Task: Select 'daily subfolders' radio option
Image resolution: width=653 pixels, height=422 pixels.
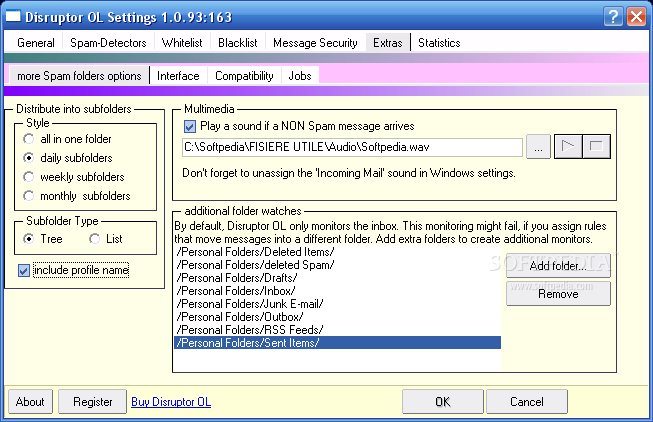Action: click(68, 158)
